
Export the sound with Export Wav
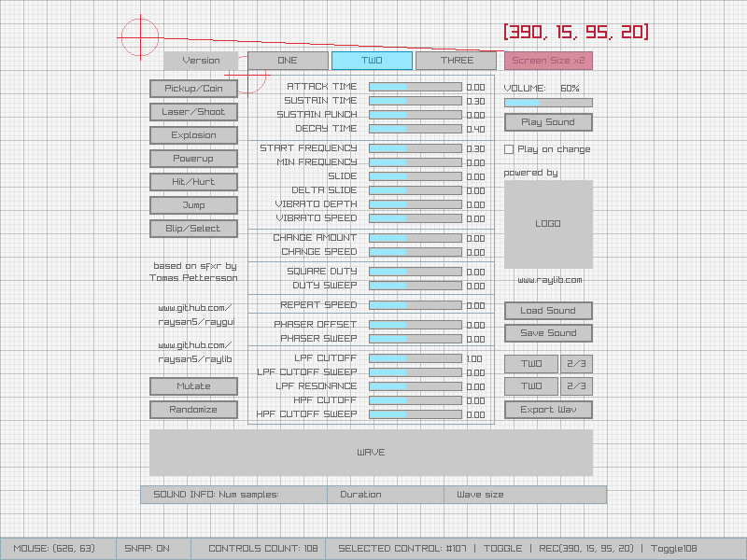point(548,410)
